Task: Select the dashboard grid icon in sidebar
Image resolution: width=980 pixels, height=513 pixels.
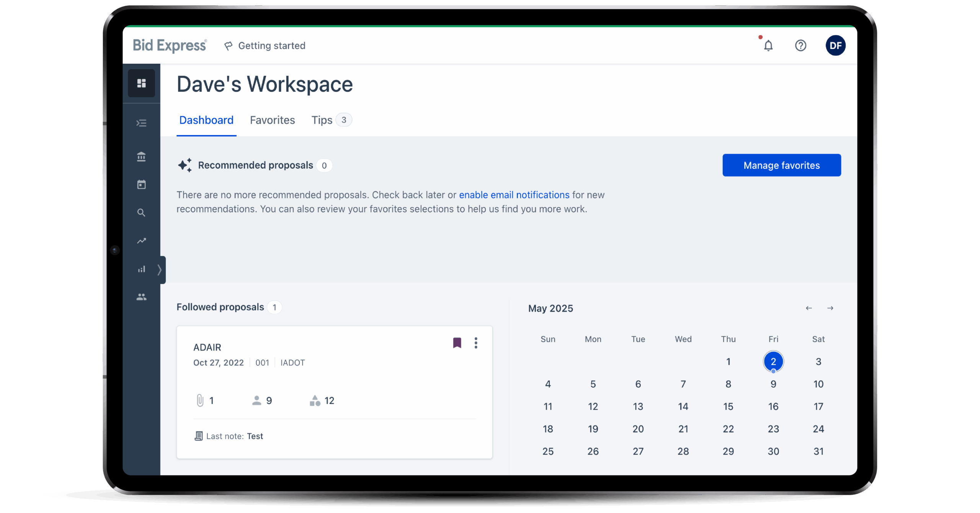Action: pyautogui.click(x=141, y=83)
